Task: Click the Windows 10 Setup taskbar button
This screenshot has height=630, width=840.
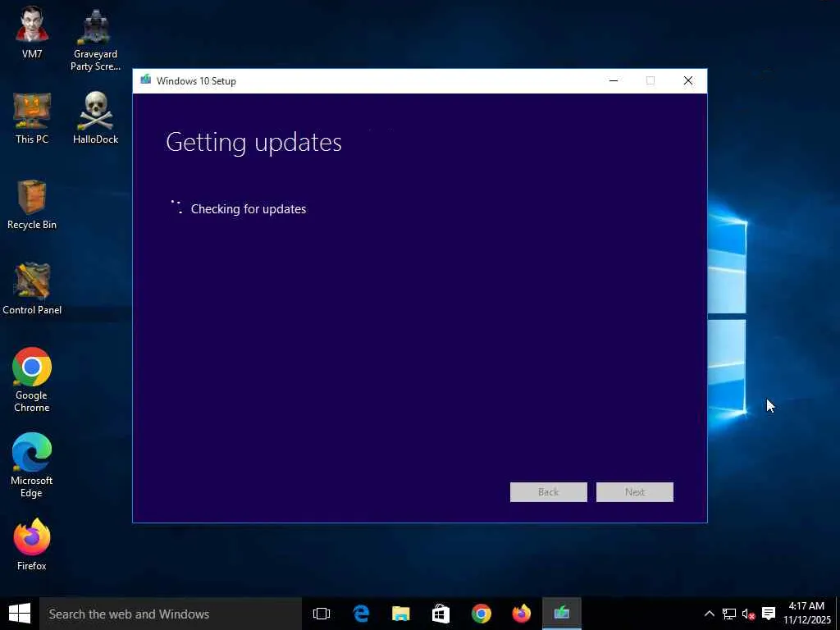Action: click(561, 614)
